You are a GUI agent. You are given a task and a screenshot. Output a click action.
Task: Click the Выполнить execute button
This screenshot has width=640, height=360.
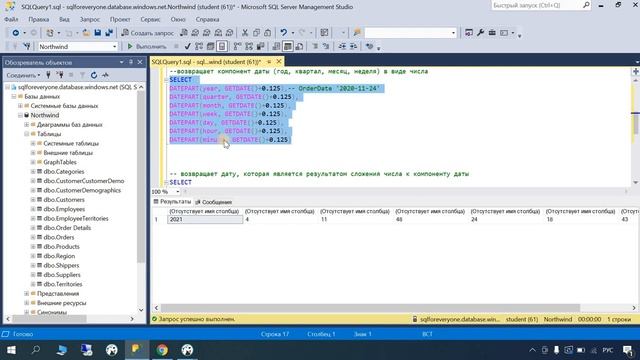pyautogui.click(x=147, y=47)
